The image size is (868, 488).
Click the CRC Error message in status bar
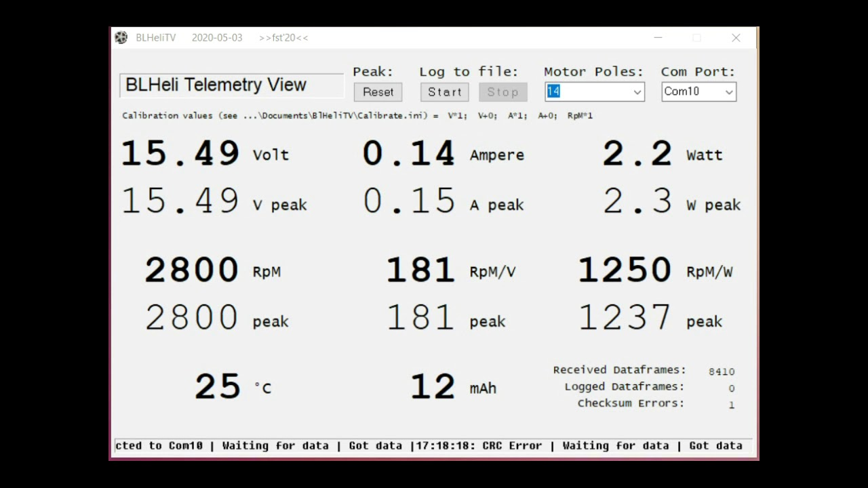[513, 445]
